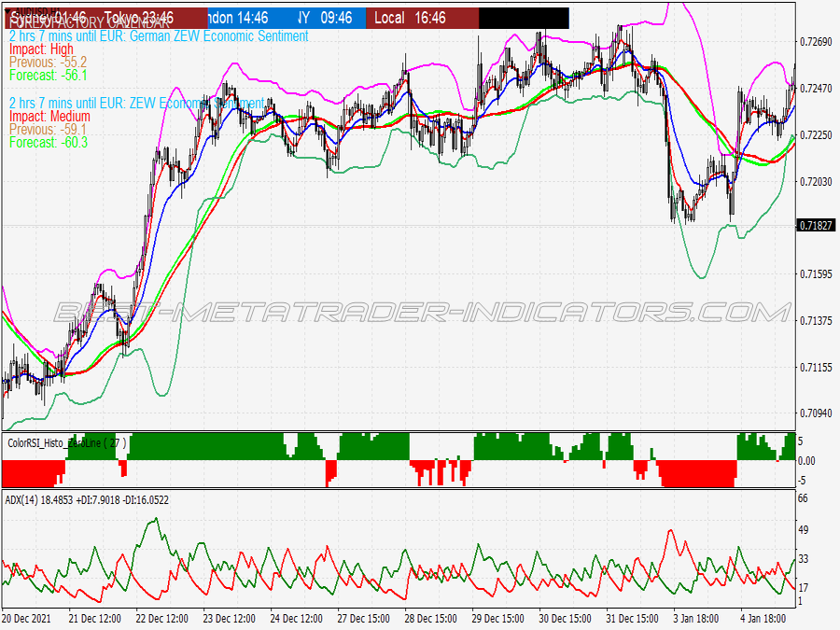The width and height of the screenshot is (840, 630).
Task: Select the ADX(14) indicator readout label
Action: [87, 500]
